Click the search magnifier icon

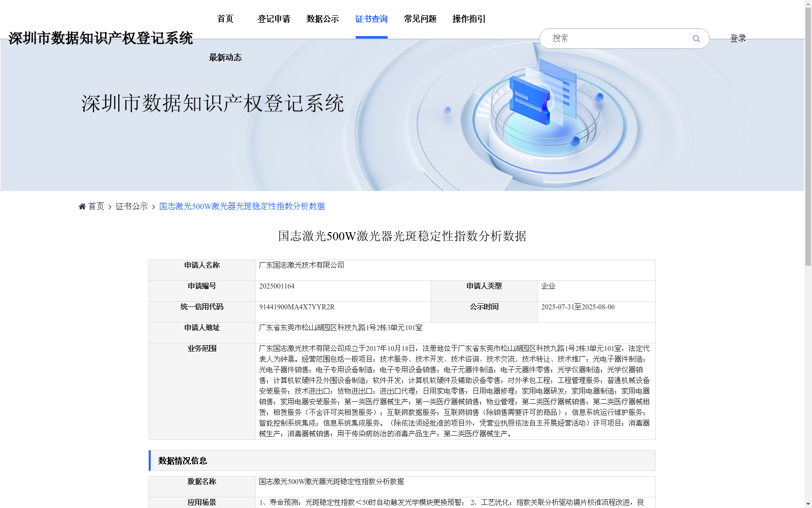696,39
